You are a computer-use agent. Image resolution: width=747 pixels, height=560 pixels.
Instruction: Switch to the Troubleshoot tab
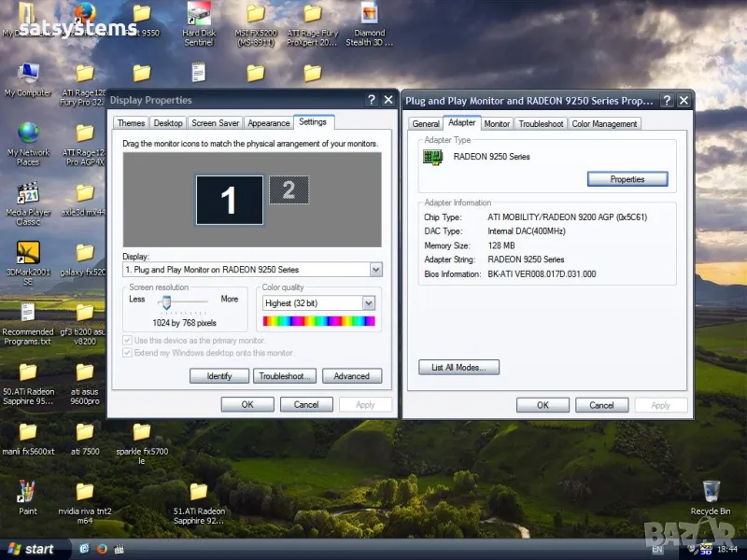(542, 123)
